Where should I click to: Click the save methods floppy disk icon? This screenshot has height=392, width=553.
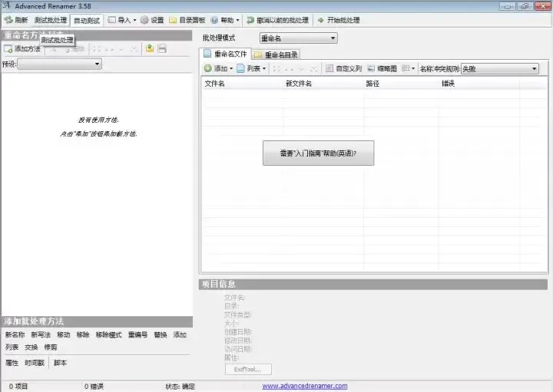(x=162, y=48)
